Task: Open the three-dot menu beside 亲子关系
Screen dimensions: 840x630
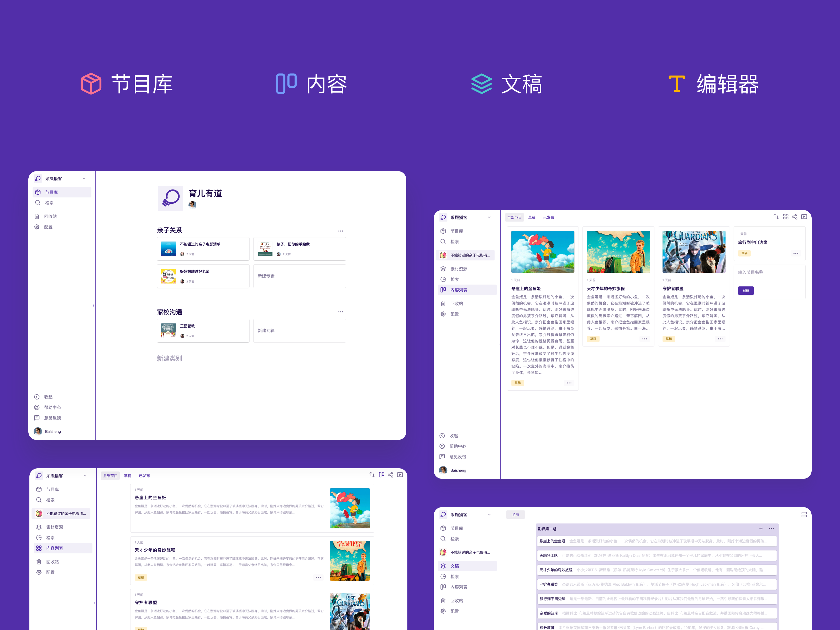Action: click(x=340, y=231)
